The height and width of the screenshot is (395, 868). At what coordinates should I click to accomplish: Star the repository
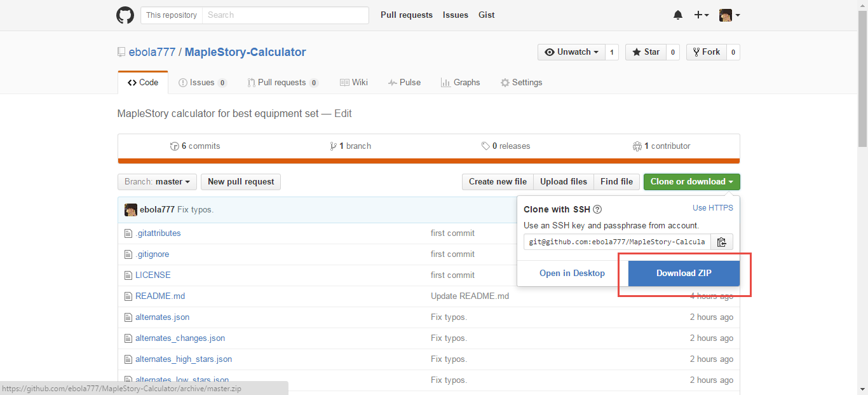pos(646,52)
